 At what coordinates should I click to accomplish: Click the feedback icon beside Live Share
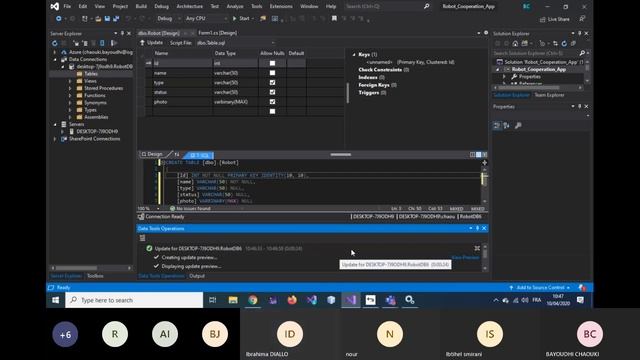(x=582, y=19)
